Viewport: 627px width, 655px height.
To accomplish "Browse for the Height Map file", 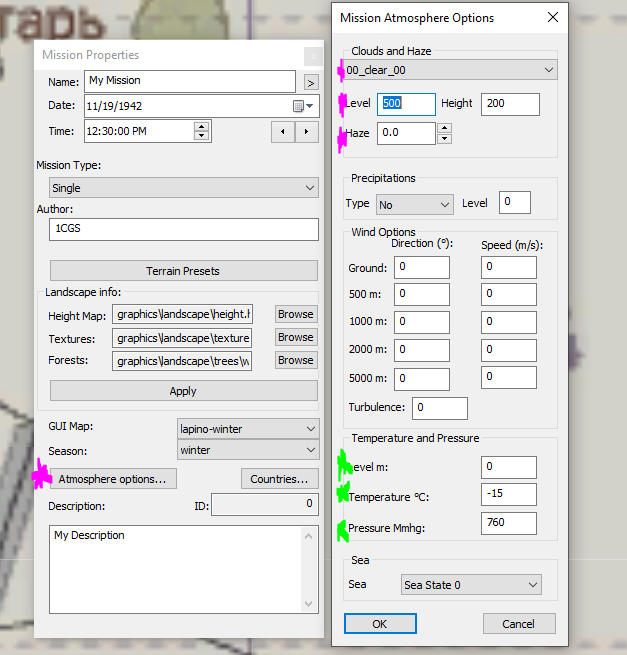I will pyautogui.click(x=296, y=314).
